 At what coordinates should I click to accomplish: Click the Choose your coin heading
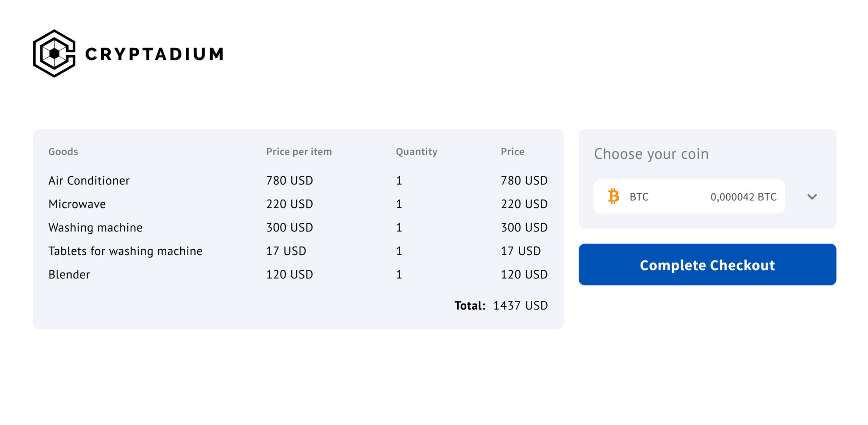(651, 154)
